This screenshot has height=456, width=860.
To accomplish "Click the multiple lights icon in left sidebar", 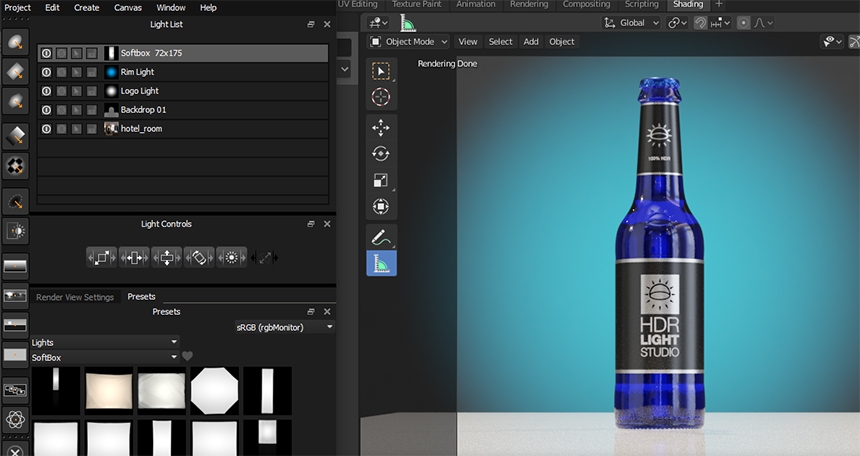I will pyautogui.click(x=15, y=390).
